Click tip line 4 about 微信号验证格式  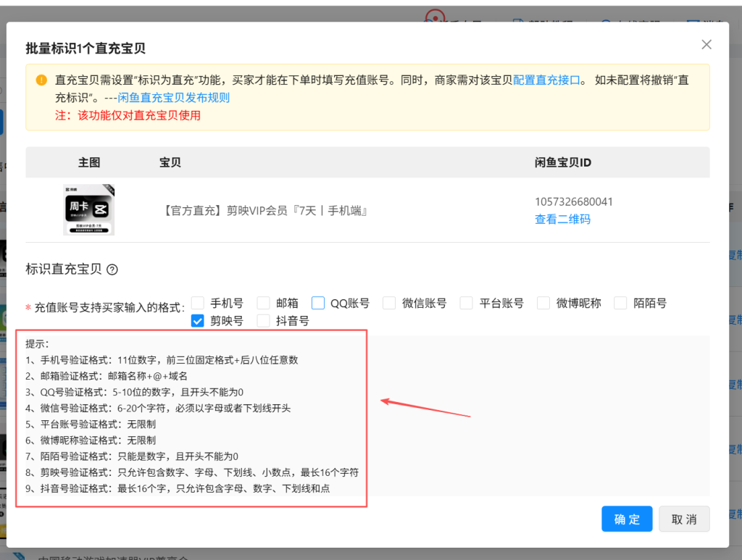158,408
